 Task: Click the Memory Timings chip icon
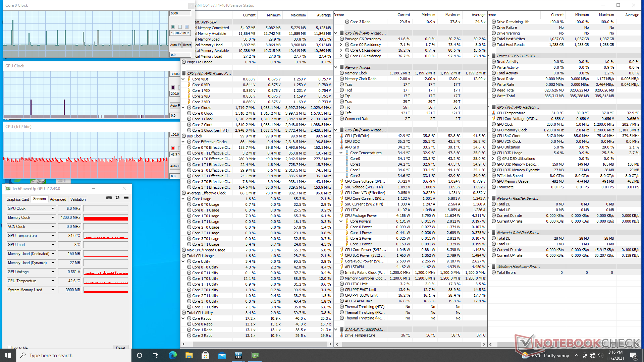(x=342, y=67)
